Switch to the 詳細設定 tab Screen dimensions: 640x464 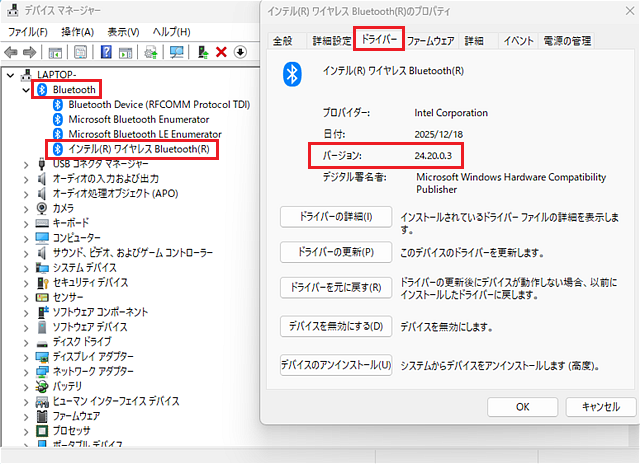pyautogui.click(x=332, y=41)
